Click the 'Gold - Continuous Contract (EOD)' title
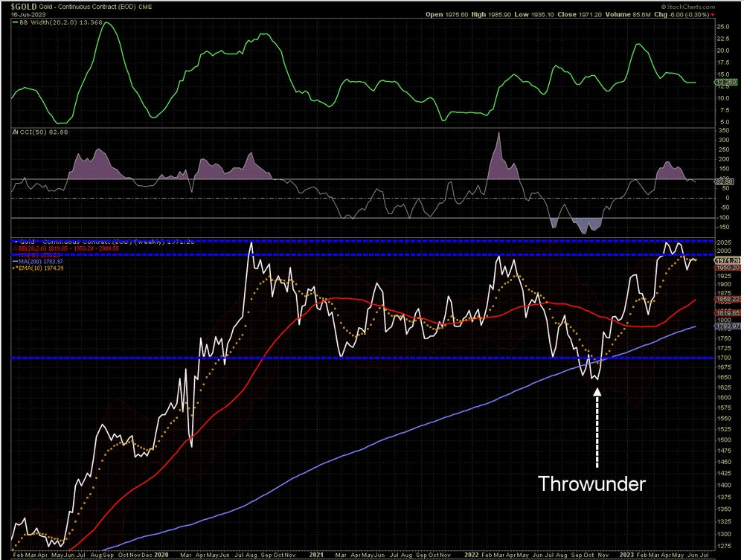The image size is (744, 560). click(x=88, y=7)
